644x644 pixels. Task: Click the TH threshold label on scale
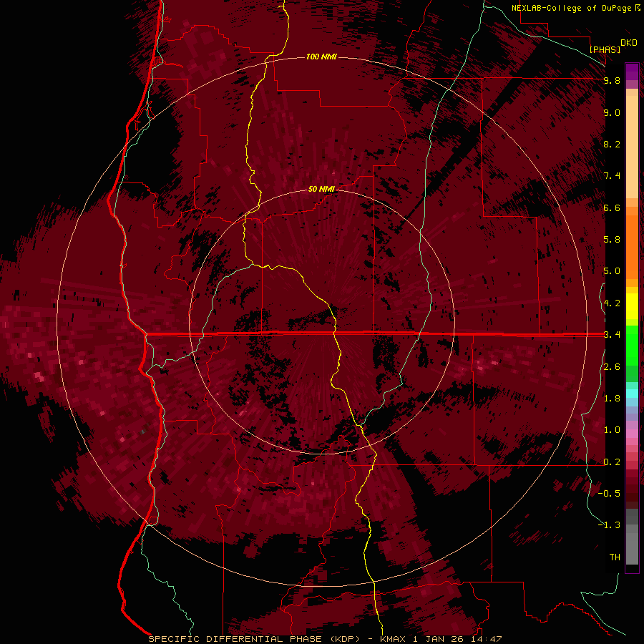pyautogui.click(x=615, y=557)
